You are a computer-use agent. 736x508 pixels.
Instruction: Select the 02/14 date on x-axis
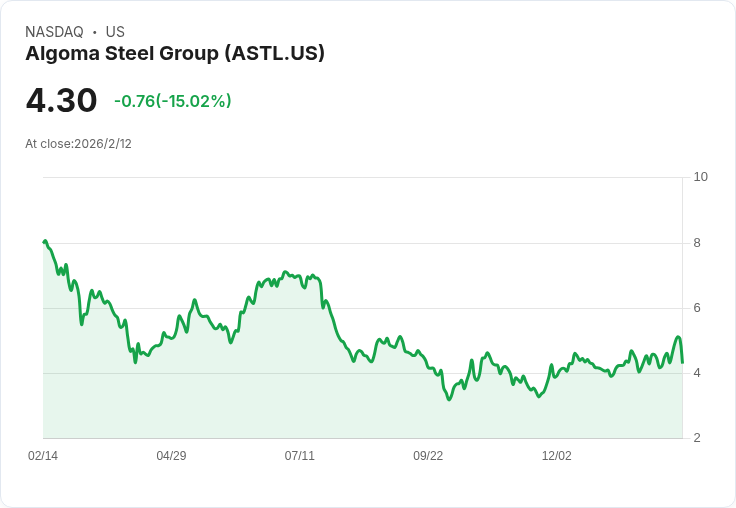pos(43,456)
